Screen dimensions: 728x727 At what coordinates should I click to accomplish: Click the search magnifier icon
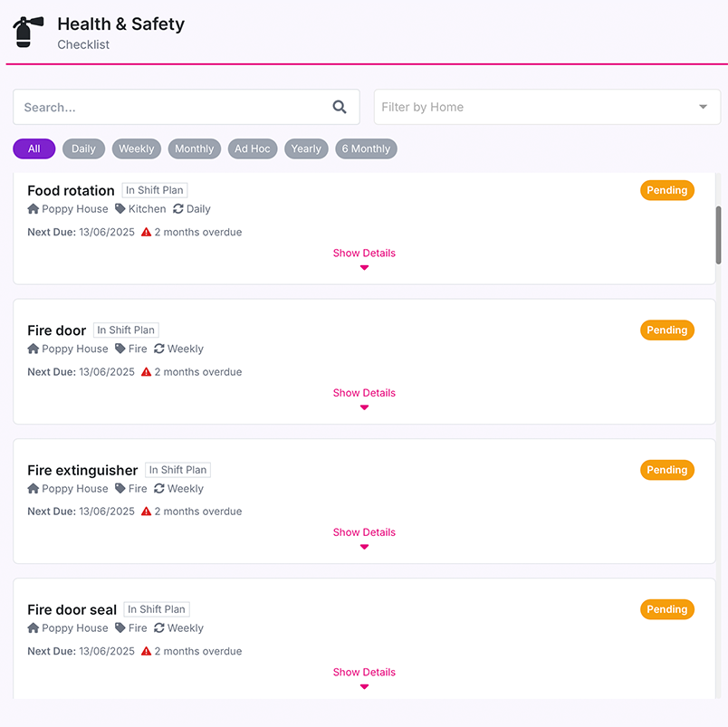tap(340, 106)
